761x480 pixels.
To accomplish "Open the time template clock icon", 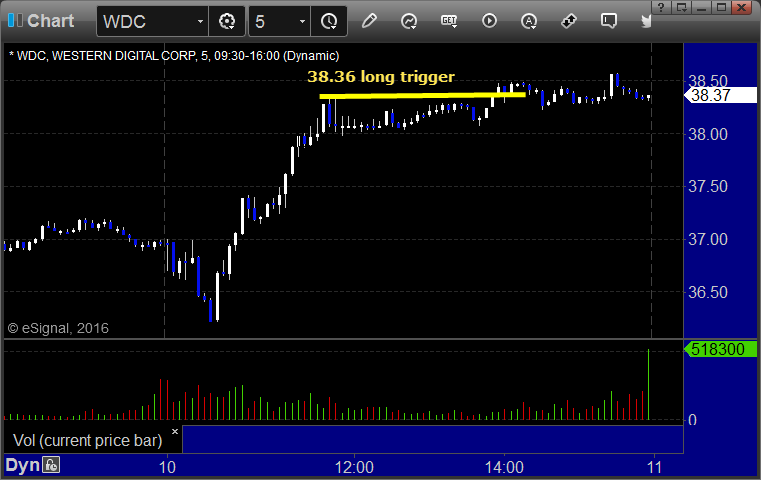I will coord(329,21).
